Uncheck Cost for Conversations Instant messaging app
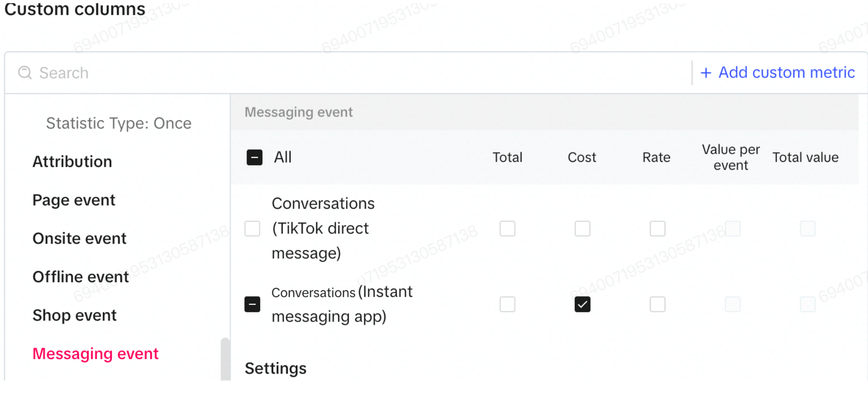The width and height of the screenshot is (868, 410). pos(582,304)
